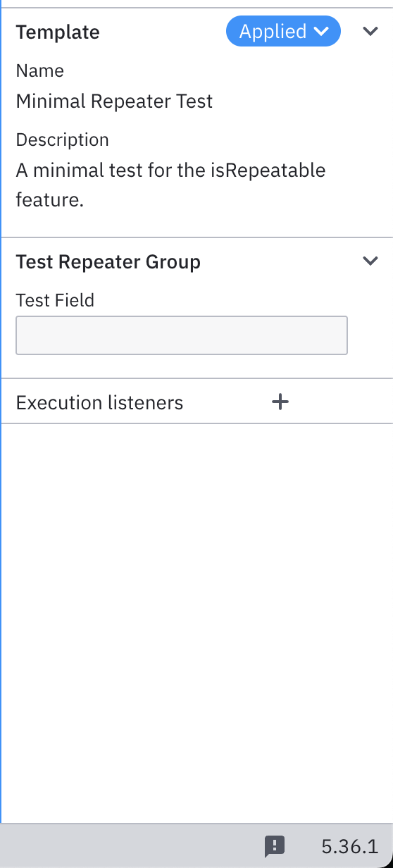
Task: Click empty area below Execution listeners
Action: (197, 620)
